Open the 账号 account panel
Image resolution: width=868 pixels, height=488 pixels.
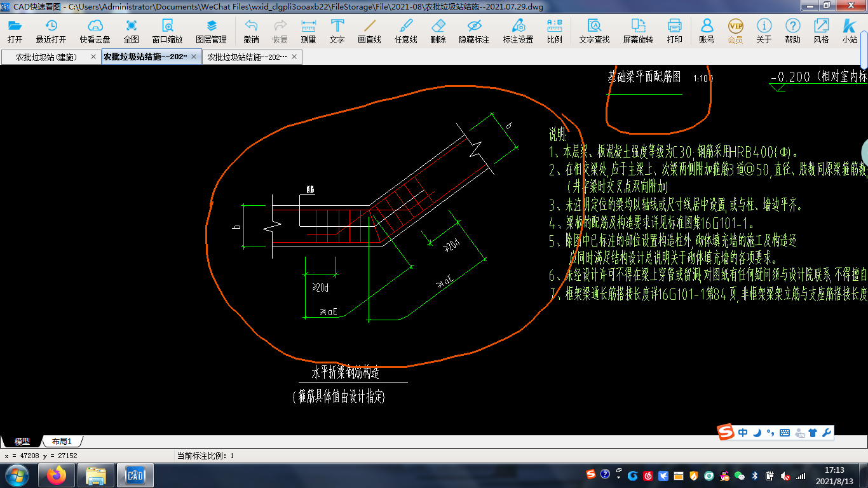pos(707,31)
